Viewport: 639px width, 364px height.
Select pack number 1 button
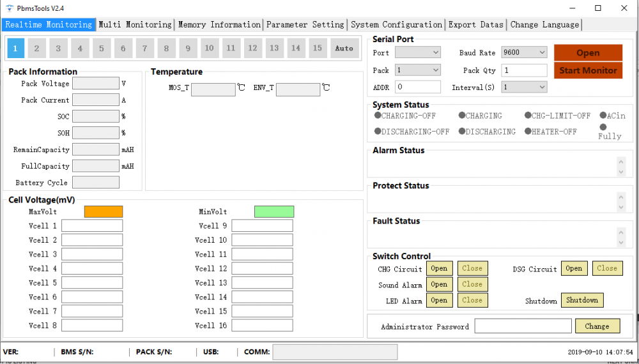[15, 48]
